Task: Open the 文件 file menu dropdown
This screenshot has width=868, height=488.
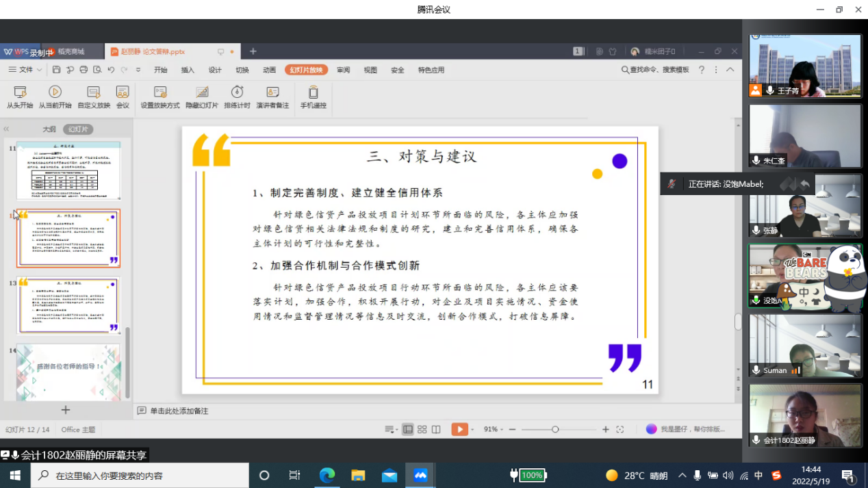Action: coord(25,70)
